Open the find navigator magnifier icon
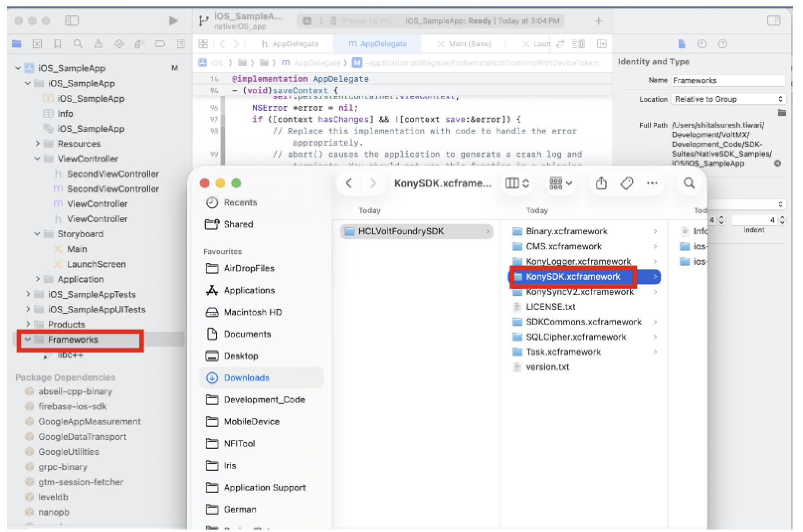This screenshot has height=532, width=803. point(78,44)
